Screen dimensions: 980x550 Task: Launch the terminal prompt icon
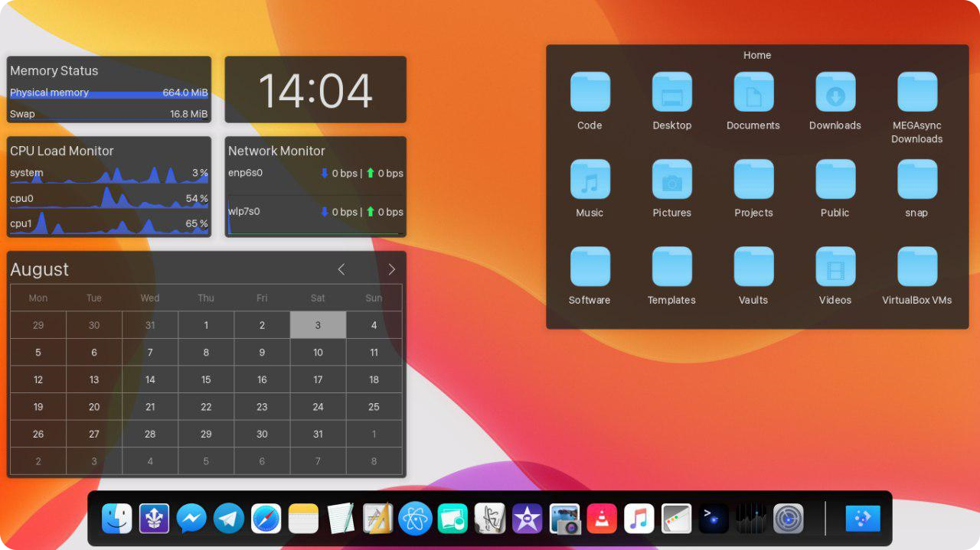point(714,519)
